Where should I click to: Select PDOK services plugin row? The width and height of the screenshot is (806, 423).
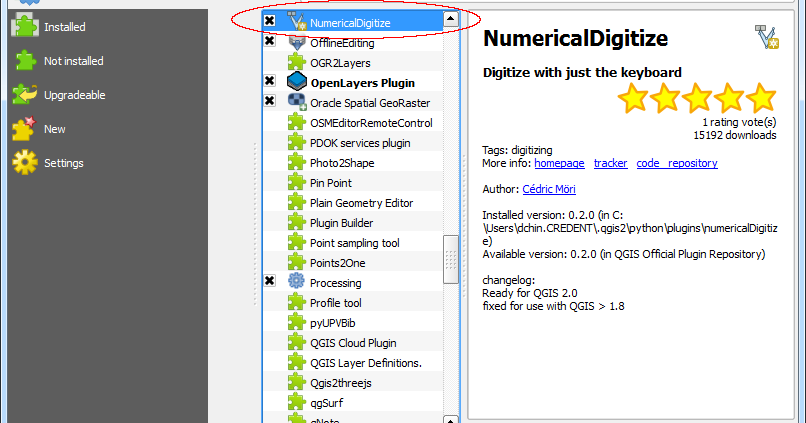point(353,143)
